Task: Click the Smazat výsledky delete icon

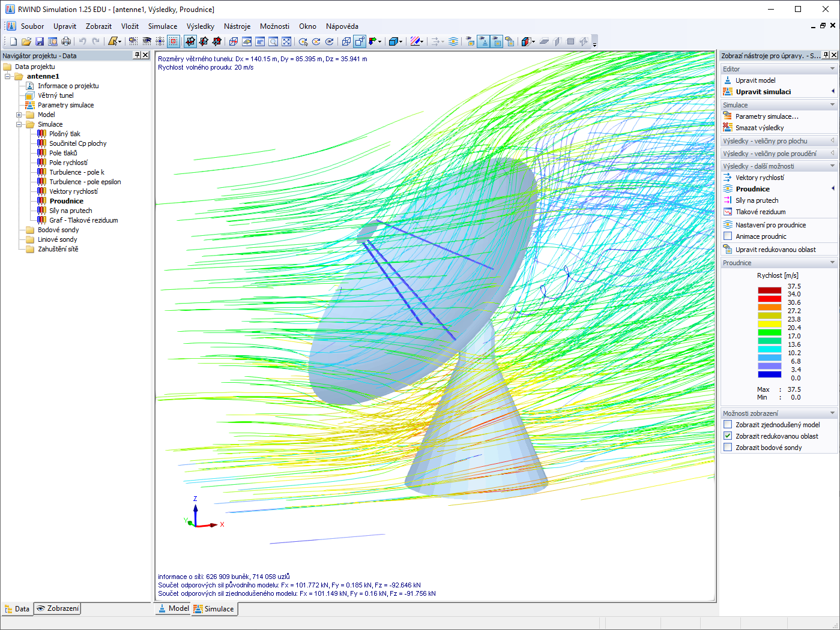Action: (728, 128)
